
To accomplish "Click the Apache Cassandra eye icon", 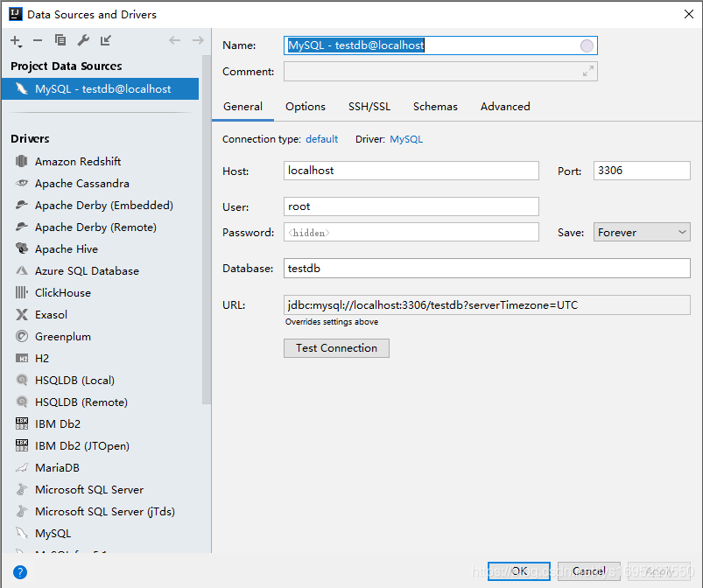I will coord(22,183).
